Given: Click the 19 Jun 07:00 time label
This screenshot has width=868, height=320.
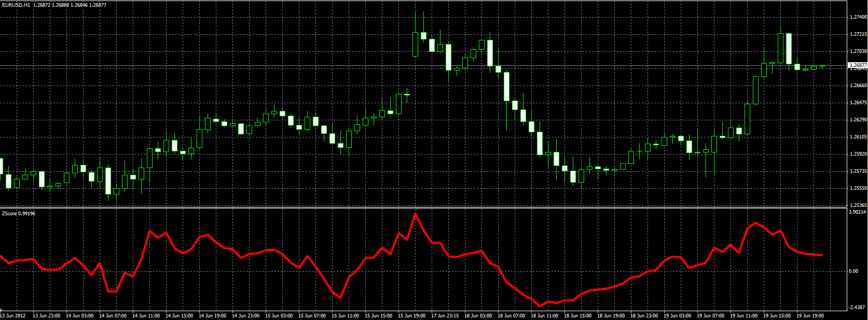Looking at the screenshot, I should point(710,316).
